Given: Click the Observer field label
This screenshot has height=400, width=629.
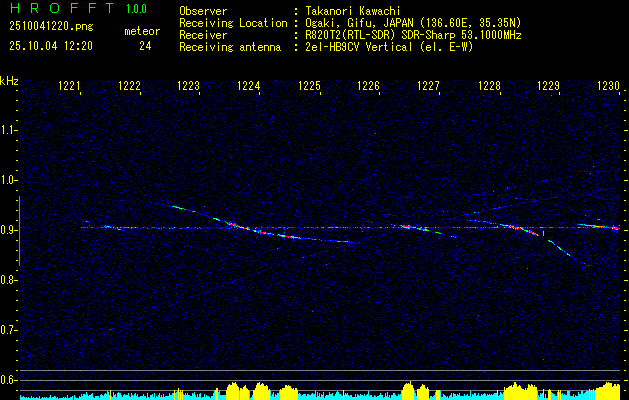Looking at the screenshot, I should click(x=203, y=11).
